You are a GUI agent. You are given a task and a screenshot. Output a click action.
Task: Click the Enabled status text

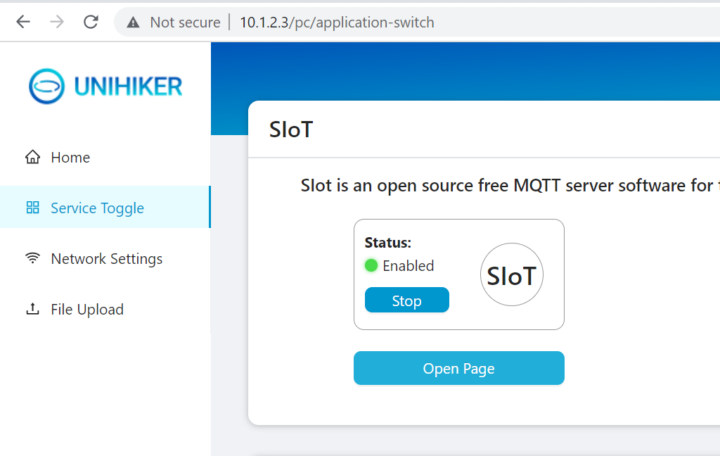click(408, 265)
